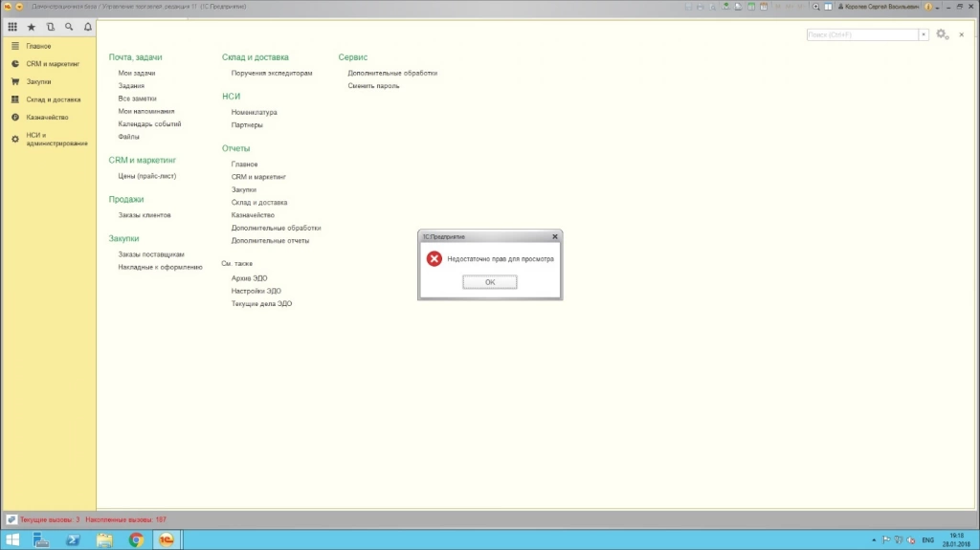Click the gear icon beside НСИ и администрирование
The width and height of the screenshot is (980, 550).
tap(15, 139)
